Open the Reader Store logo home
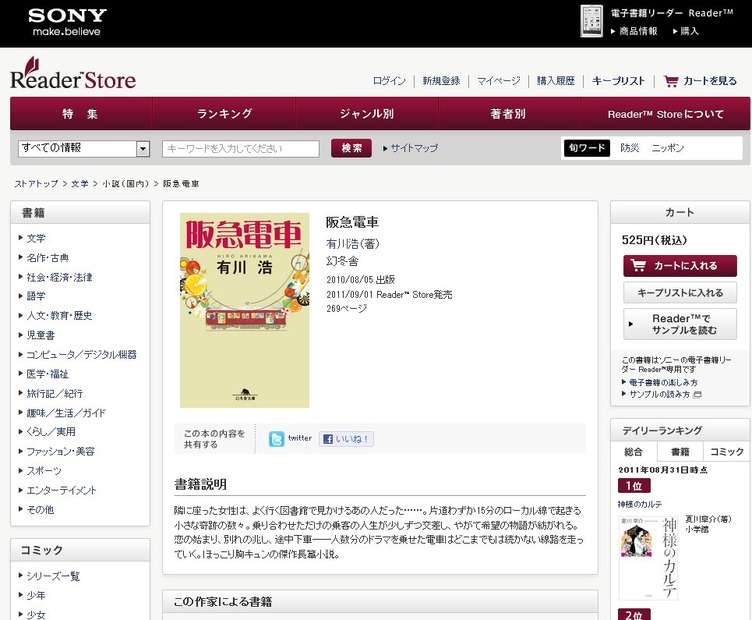Viewport: 752px width, 620px height. coord(73,74)
